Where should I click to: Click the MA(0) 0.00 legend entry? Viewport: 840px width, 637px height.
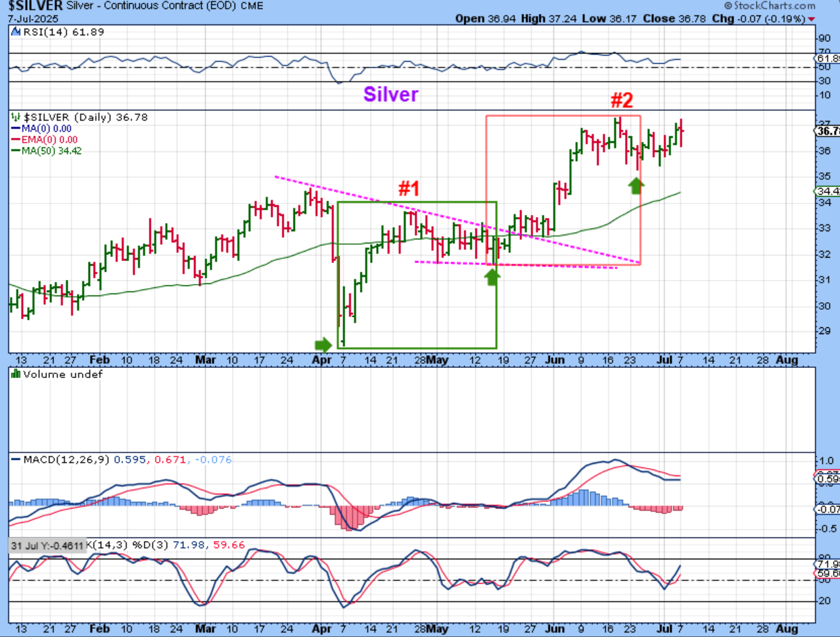point(47,128)
